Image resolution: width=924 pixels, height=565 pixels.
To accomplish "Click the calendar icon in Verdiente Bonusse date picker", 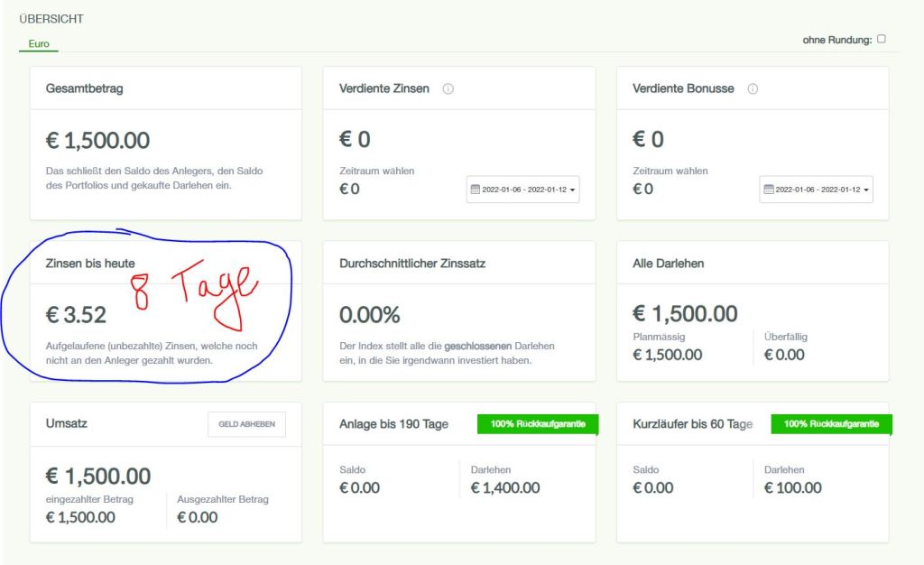I will tap(769, 190).
